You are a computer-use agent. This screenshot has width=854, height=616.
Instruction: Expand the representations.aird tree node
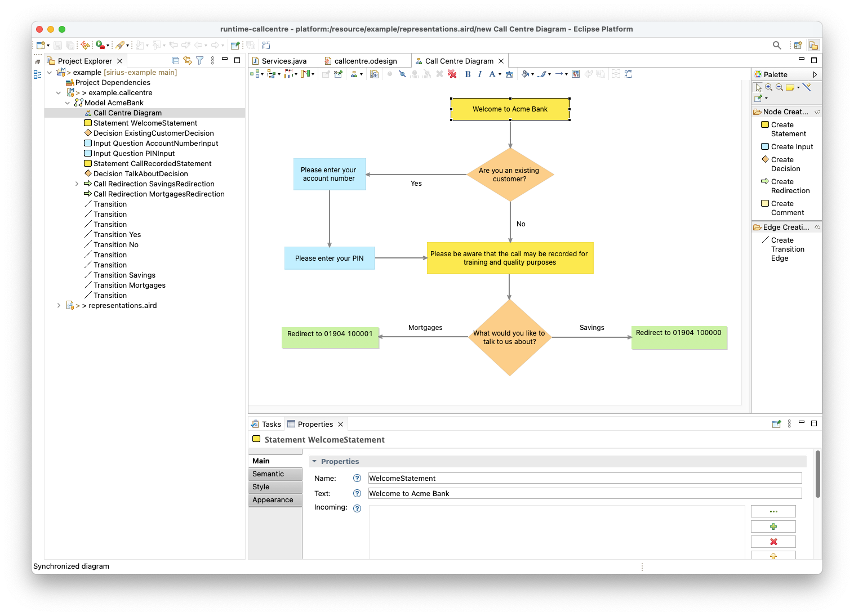pyautogui.click(x=59, y=306)
